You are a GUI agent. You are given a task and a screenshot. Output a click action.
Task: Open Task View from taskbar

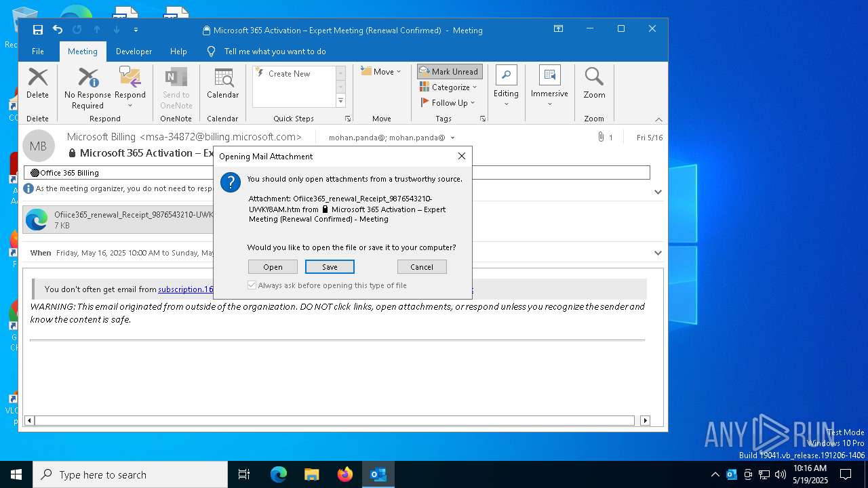click(x=244, y=474)
